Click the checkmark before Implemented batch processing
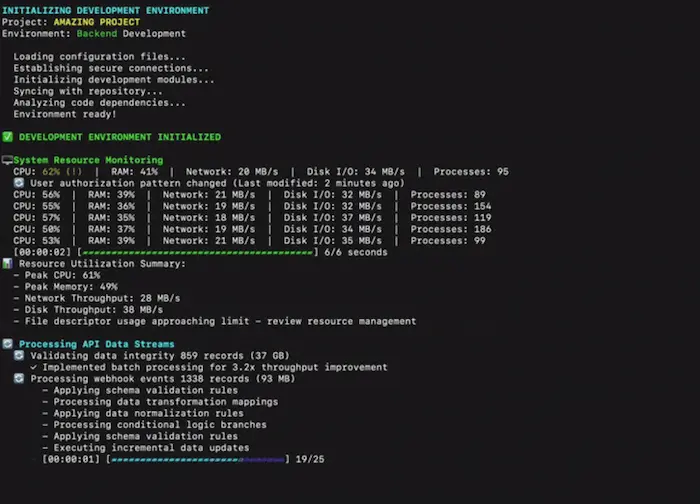 33,367
